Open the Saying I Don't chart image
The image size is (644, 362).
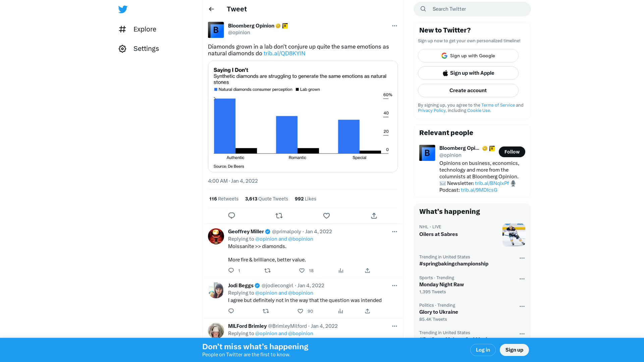tap(303, 116)
